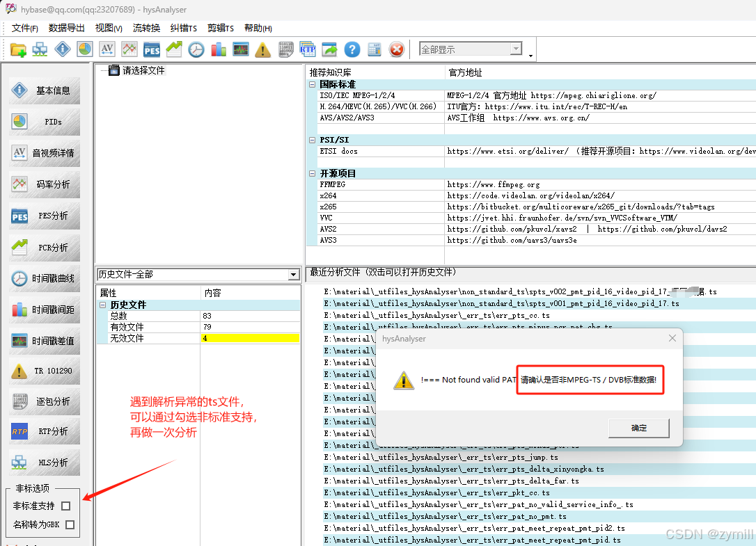Click the blue help question mark icon
The height and width of the screenshot is (546, 756).
pyautogui.click(x=352, y=49)
